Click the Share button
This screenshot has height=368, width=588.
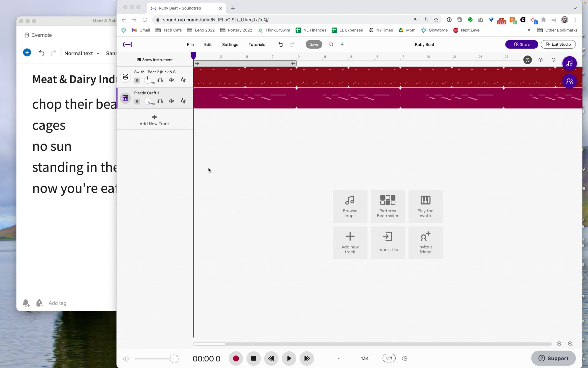tap(521, 44)
